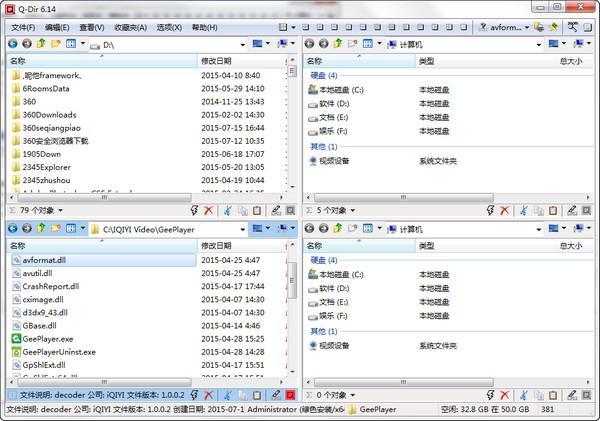This screenshot has height=421, width=600.
Task: Click scissors cut icon in 79 个对象 bar
Action: coord(228,210)
